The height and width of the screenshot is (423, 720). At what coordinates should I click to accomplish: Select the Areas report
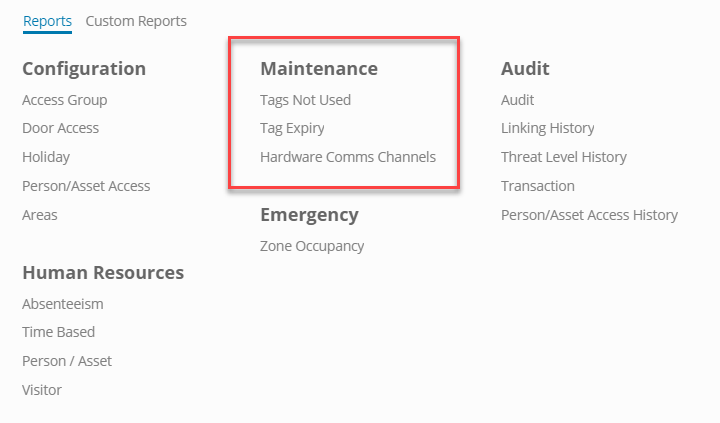click(40, 215)
